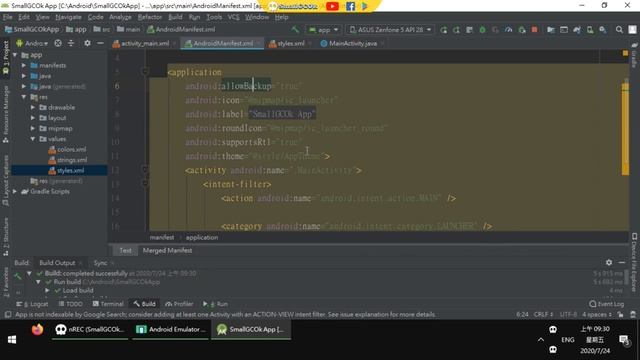640x360 pixels.
Task: Toggle the Resource Manager side tab
Action: (x=5, y=114)
